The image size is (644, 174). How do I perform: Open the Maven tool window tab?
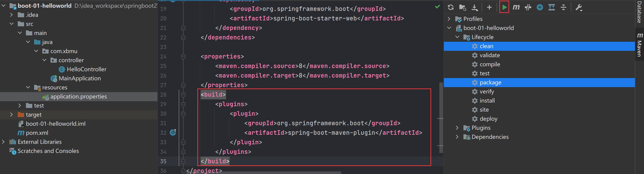coord(639,45)
